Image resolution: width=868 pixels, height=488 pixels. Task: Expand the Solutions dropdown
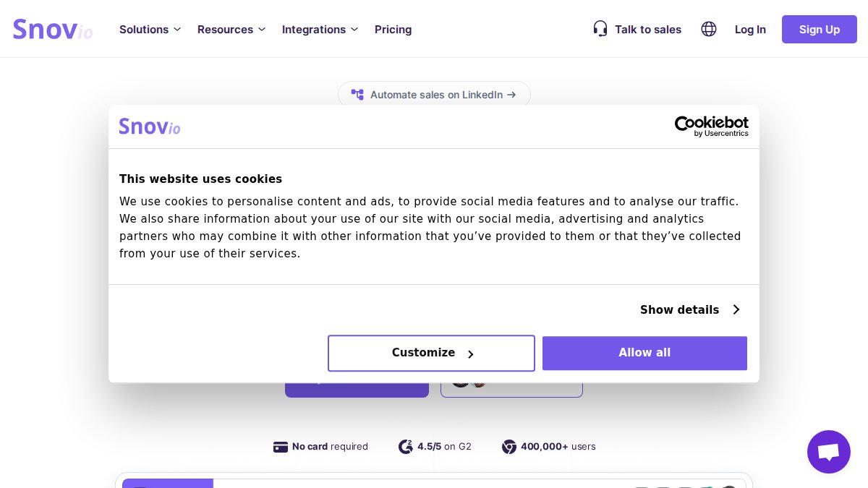pyautogui.click(x=150, y=30)
